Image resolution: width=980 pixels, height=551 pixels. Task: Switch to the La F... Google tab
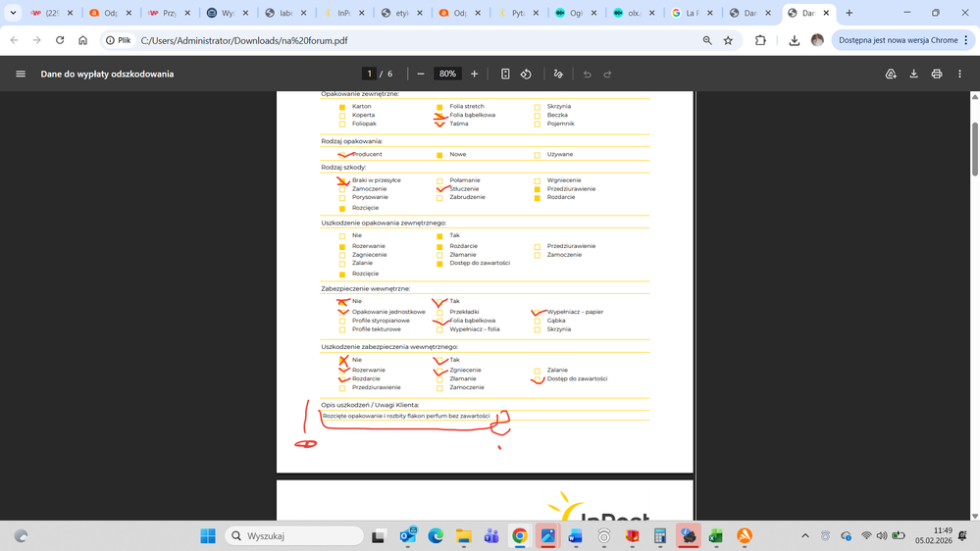pyautogui.click(x=691, y=14)
